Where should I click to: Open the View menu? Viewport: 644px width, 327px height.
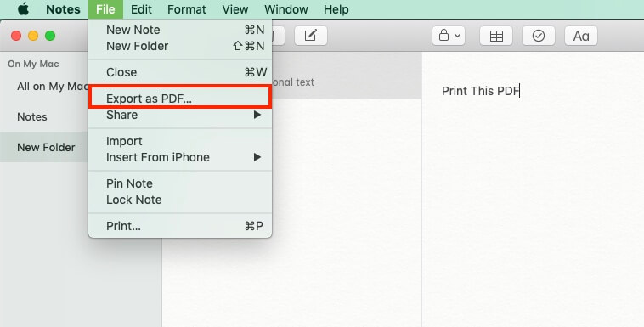click(x=235, y=9)
